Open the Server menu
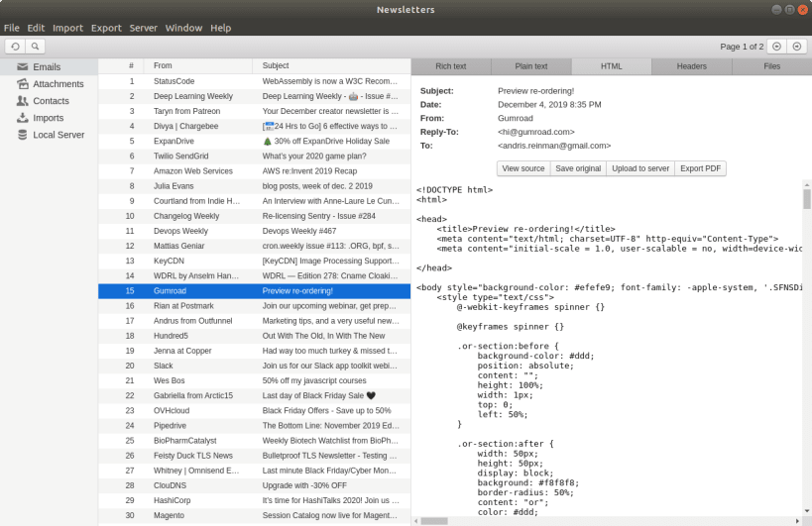The height and width of the screenshot is (526, 812). coord(143,28)
